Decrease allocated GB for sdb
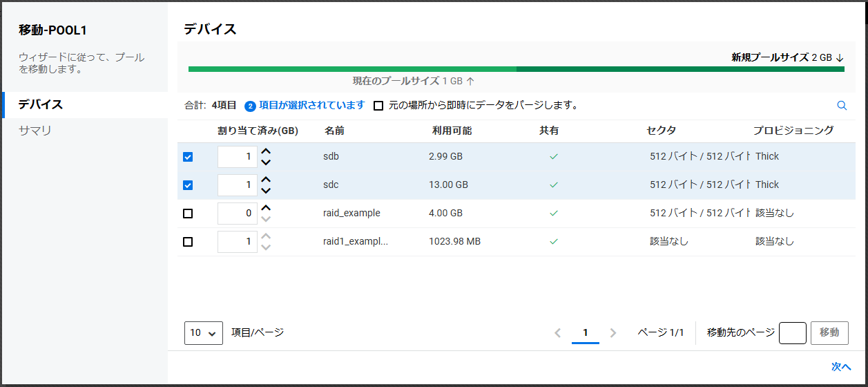The width and height of the screenshot is (868, 387). tap(266, 162)
